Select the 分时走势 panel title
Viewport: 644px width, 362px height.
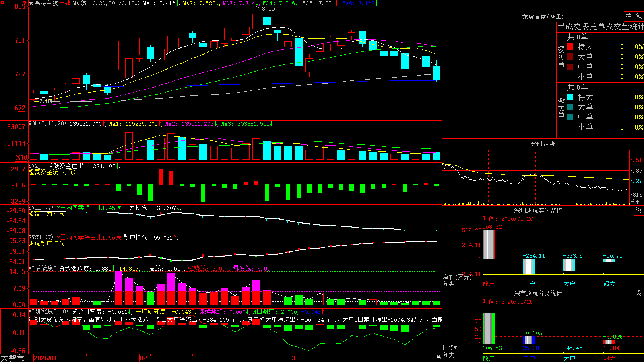(x=543, y=144)
